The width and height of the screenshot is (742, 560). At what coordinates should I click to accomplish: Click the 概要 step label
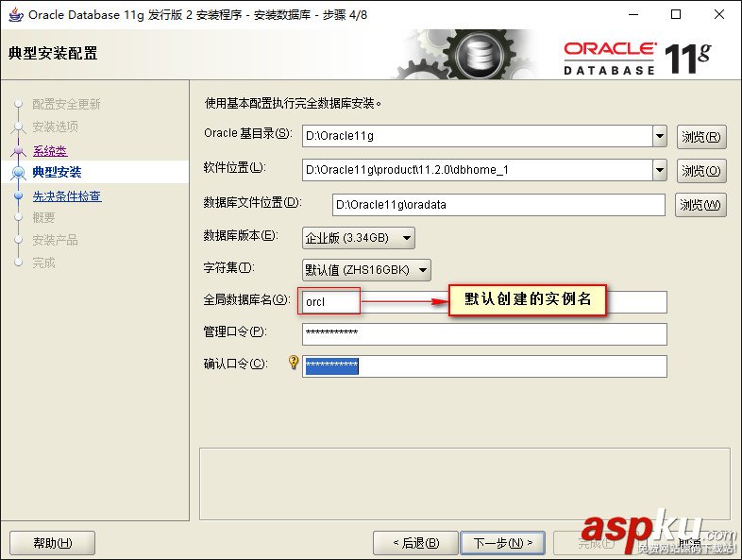point(43,218)
